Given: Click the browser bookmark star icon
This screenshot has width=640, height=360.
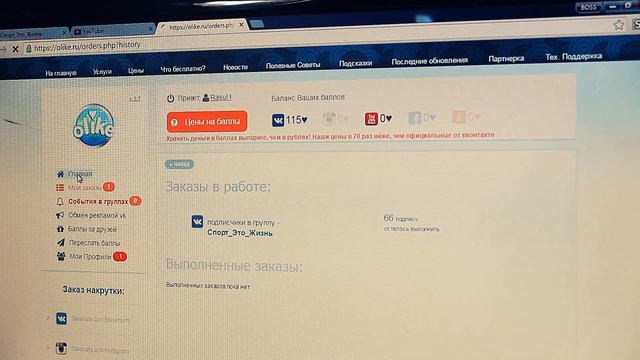Looking at the screenshot, I should (x=619, y=25).
